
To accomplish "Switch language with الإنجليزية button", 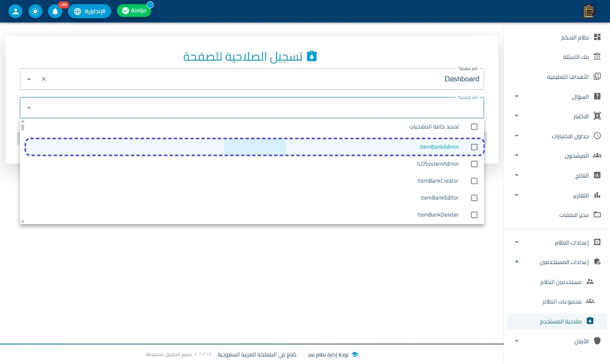I will [90, 11].
